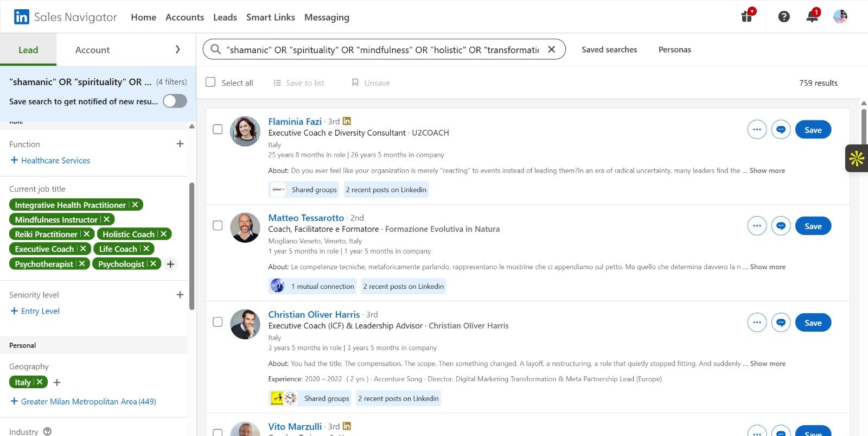Image resolution: width=868 pixels, height=436 pixels.
Task: Save Christian Oliver Harris as lead
Action: [x=813, y=322]
